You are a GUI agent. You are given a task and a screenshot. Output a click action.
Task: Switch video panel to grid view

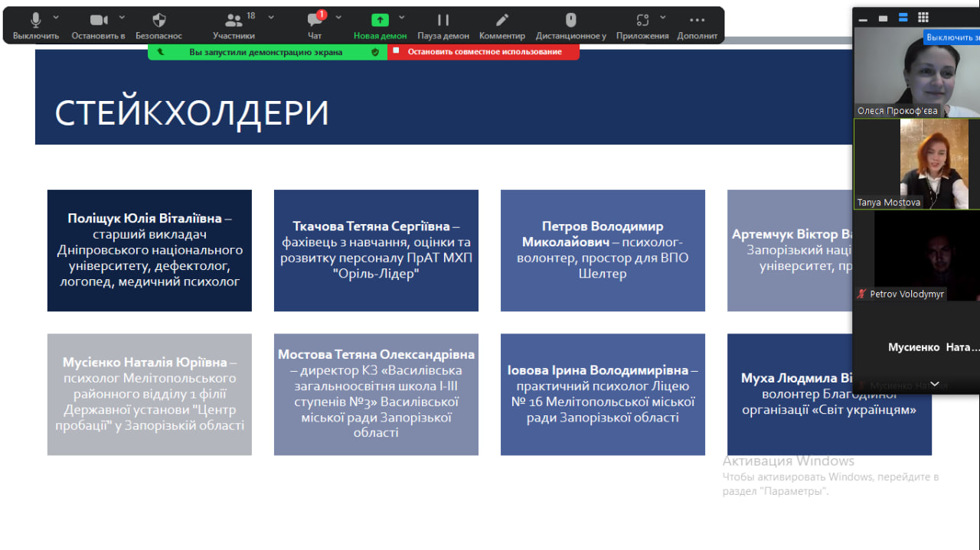click(x=923, y=18)
